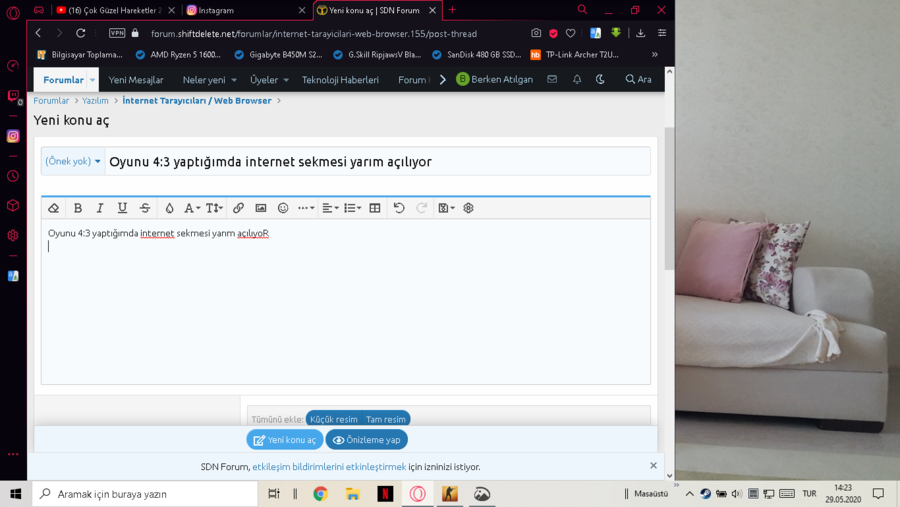Reload the page in Opera

click(80, 33)
